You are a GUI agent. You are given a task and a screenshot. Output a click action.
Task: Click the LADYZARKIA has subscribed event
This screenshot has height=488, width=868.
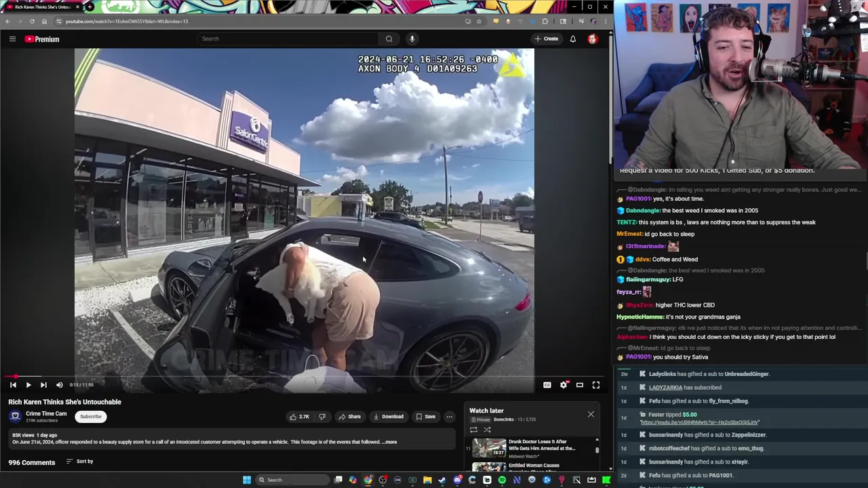[x=685, y=388]
